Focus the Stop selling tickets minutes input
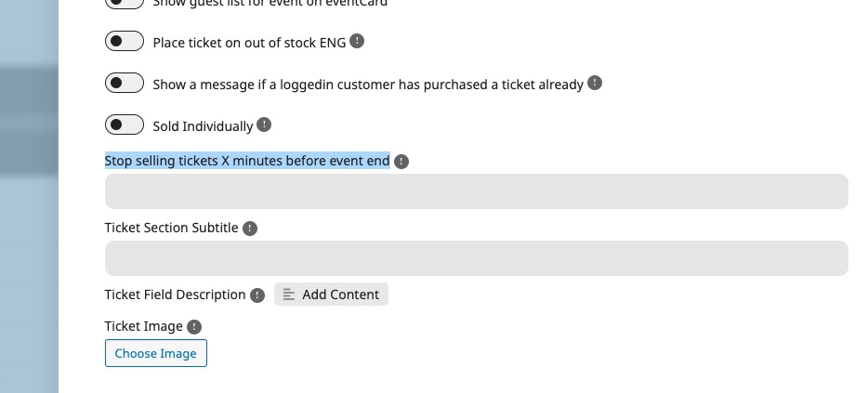This screenshot has width=868, height=393. click(477, 191)
